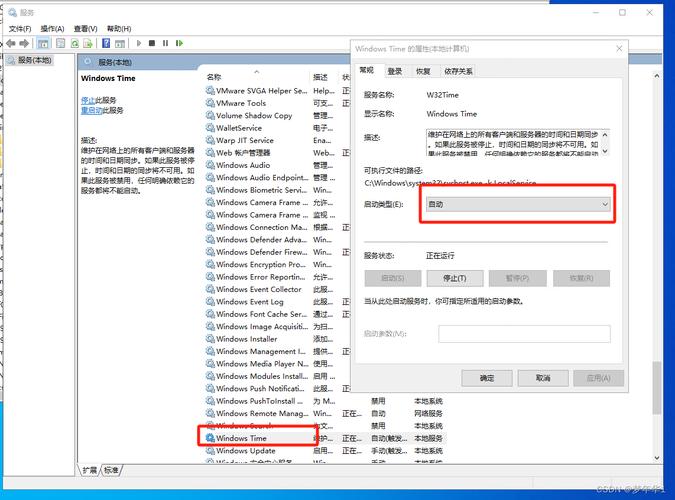
Task: Click the magnifier icon in 服务(本地) header
Action: pos(88,62)
